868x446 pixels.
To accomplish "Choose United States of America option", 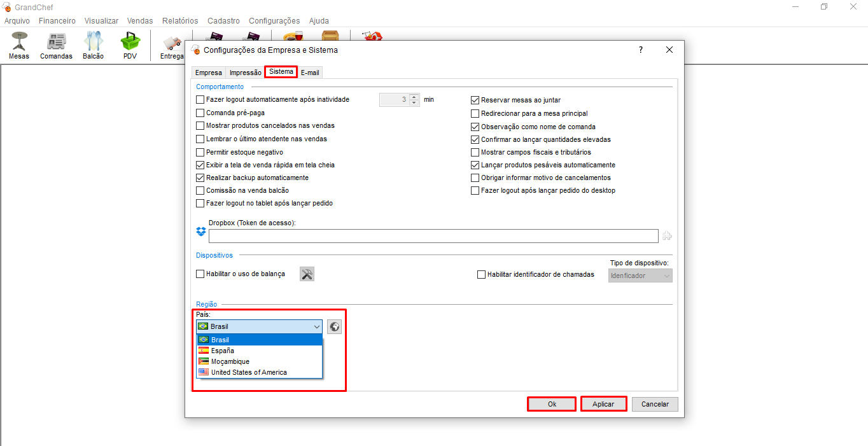I will pos(249,372).
